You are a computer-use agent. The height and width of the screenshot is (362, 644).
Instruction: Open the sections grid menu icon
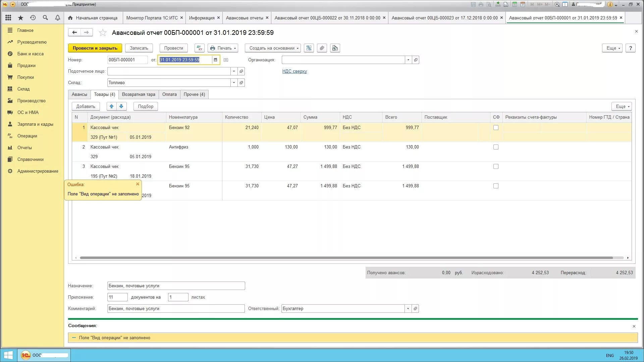pos(8,18)
